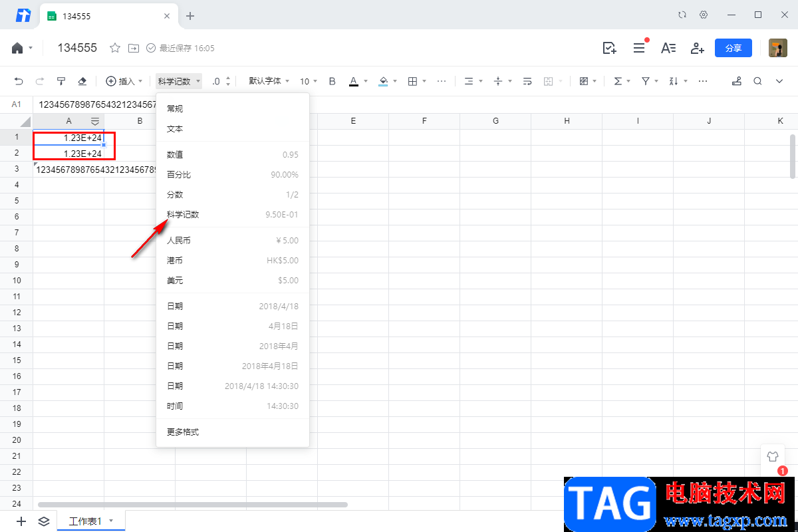Add a new sheet with plus
The image size is (798, 532).
tap(21, 521)
